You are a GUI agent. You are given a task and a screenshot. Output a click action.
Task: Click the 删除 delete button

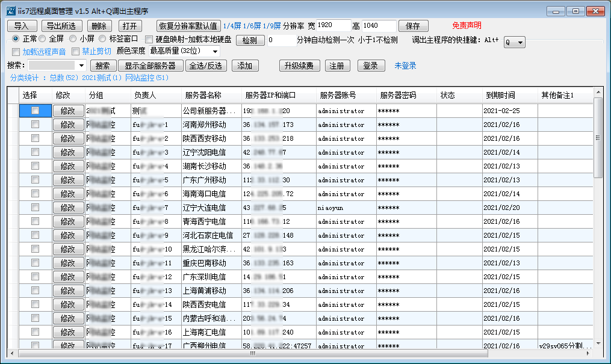click(99, 26)
